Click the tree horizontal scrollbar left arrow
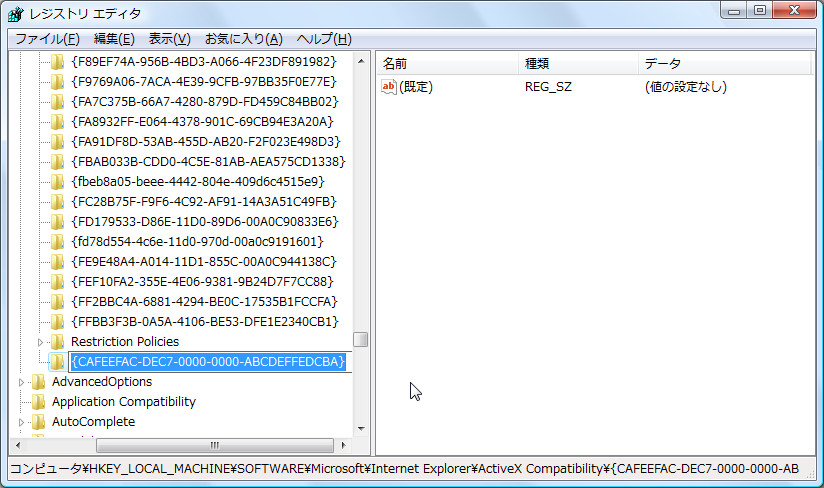This screenshot has width=824, height=488. pyautogui.click(x=18, y=445)
